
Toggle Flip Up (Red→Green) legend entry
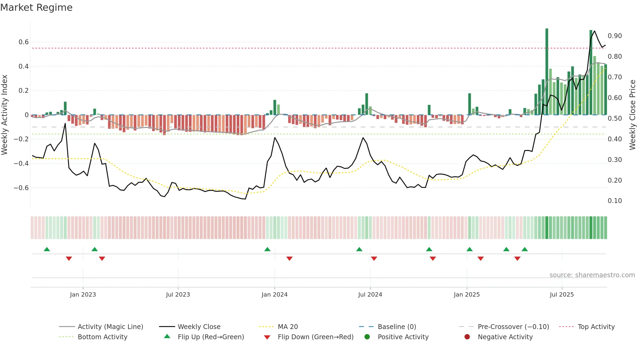[204, 337]
